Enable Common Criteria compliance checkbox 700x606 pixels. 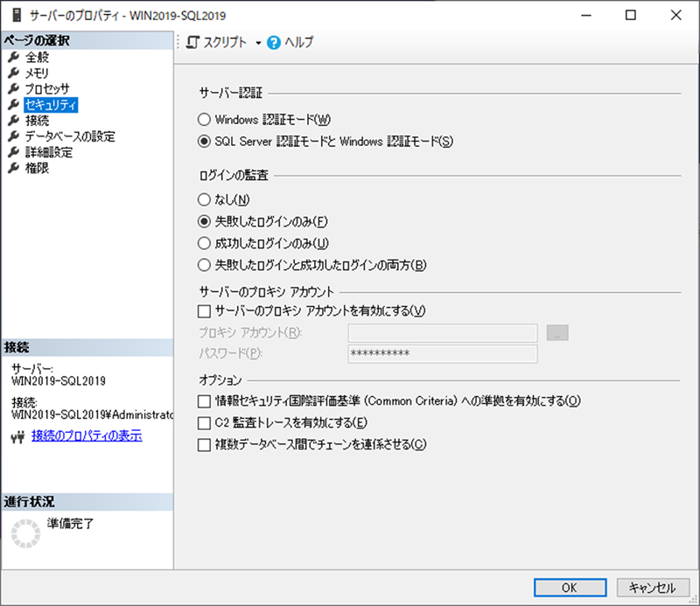(204, 401)
